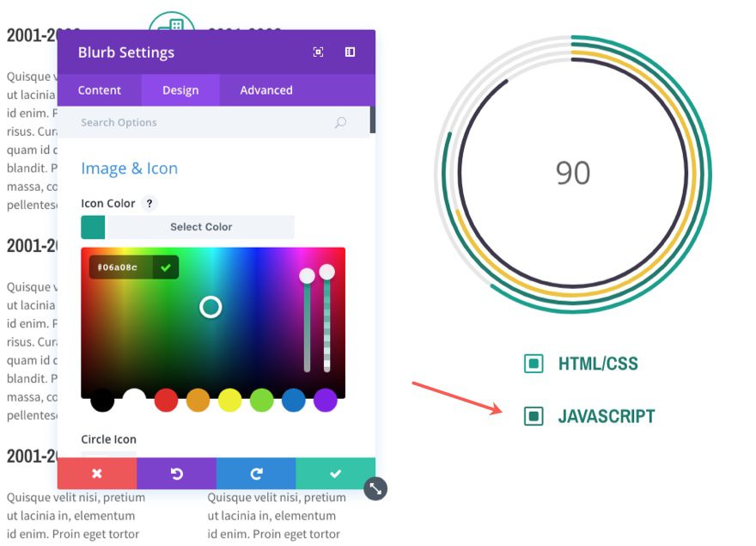Click the red discard X button
756x546 pixels.
[97, 474]
